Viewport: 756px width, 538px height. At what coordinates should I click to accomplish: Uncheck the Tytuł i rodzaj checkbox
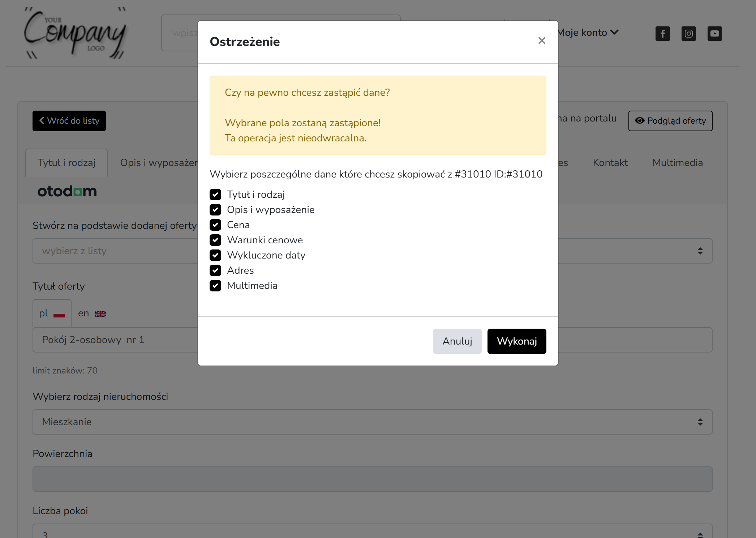[215, 195]
